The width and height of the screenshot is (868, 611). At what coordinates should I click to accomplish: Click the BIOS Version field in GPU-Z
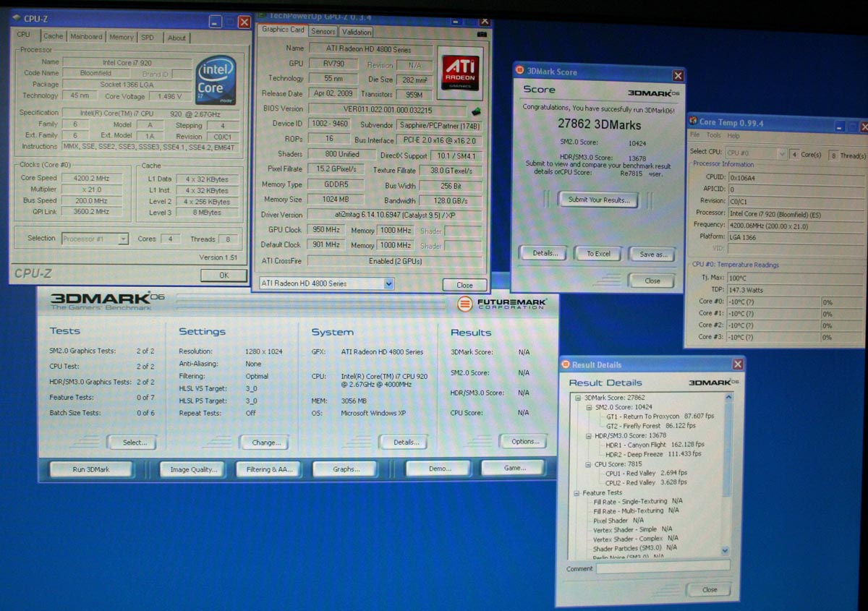click(388, 109)
